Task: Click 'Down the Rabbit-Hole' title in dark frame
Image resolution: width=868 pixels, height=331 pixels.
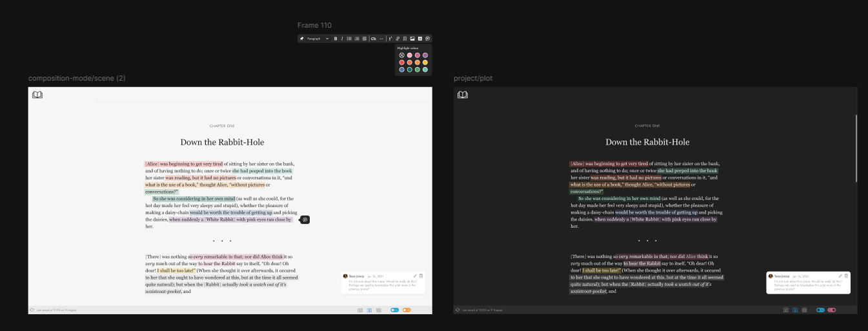Action: pyautogui.click(x=647, y=142)
